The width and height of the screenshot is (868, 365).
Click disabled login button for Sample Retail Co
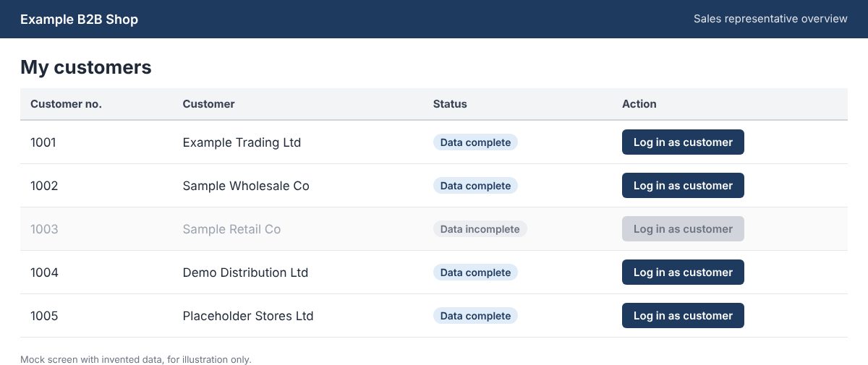tap(683, 229)
